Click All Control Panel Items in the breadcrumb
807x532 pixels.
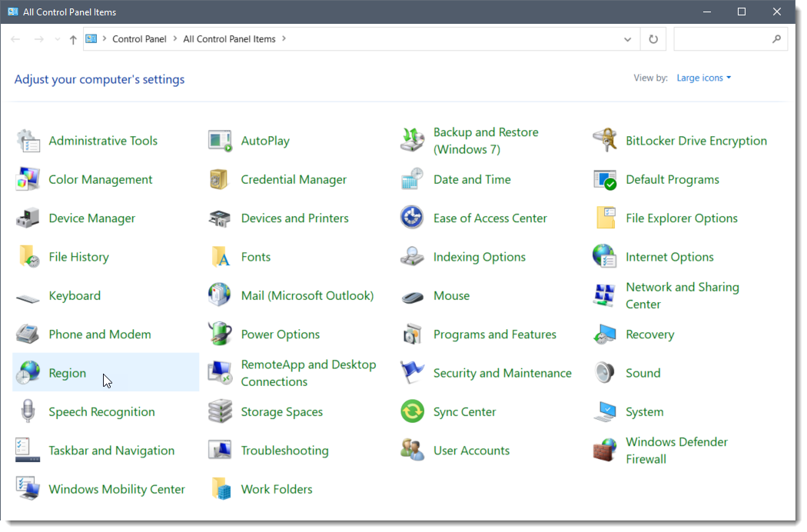(230, 38)
